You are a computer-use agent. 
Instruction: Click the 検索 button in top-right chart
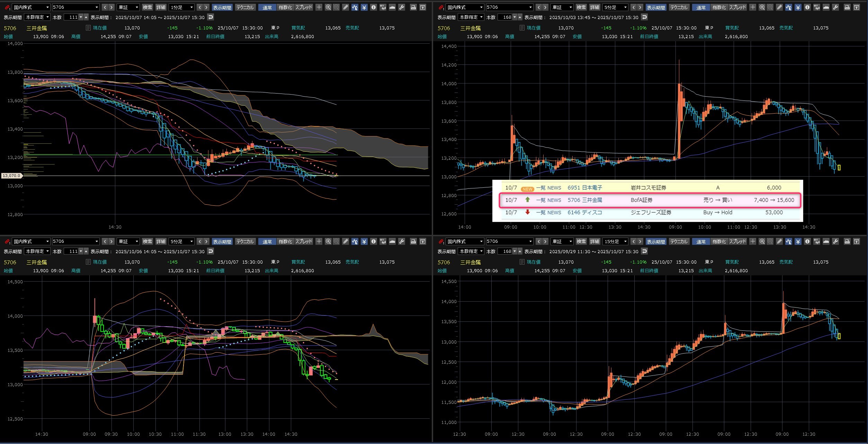[581, 7]
